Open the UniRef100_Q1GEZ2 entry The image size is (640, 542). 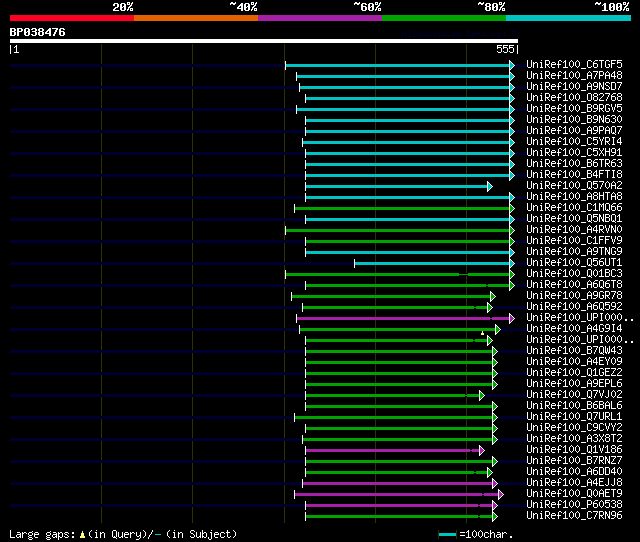[x=574, y=373]
